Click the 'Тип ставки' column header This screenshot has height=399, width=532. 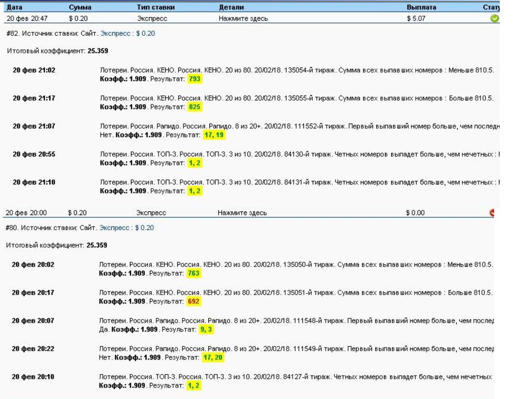click(x=156, y=7)
